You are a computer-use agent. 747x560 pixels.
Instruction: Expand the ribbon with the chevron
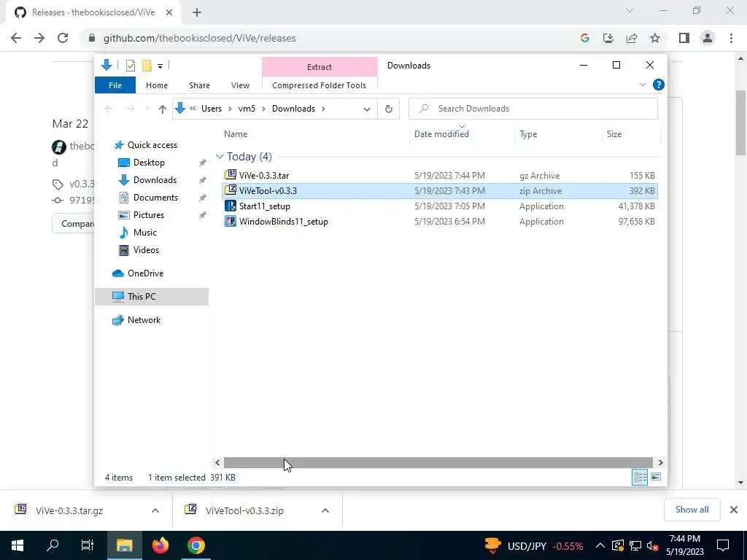[642, 85]
